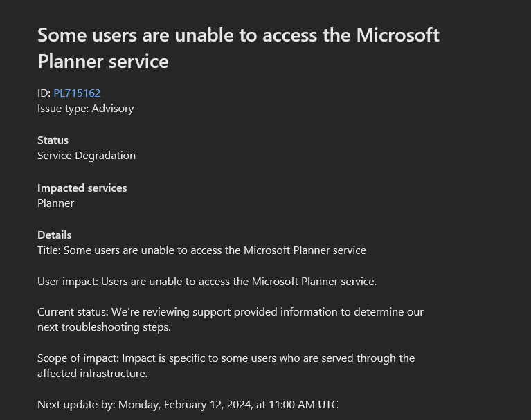Click the main heading about Microsoft Planner access
Viewport: 531px width, 420px height.
tap(238, 35)
